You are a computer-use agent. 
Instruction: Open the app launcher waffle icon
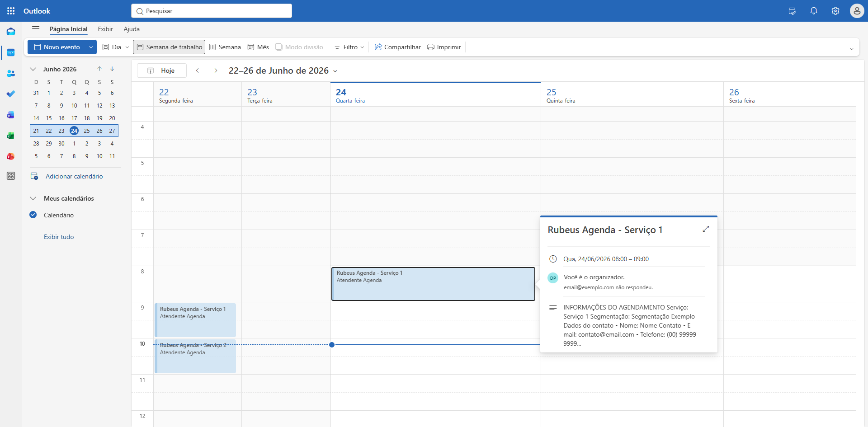tap(11, 11)
